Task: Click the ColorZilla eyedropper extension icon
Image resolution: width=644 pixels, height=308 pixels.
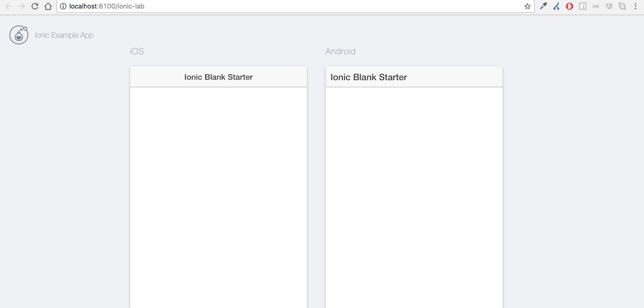Action: pos(543,6)
